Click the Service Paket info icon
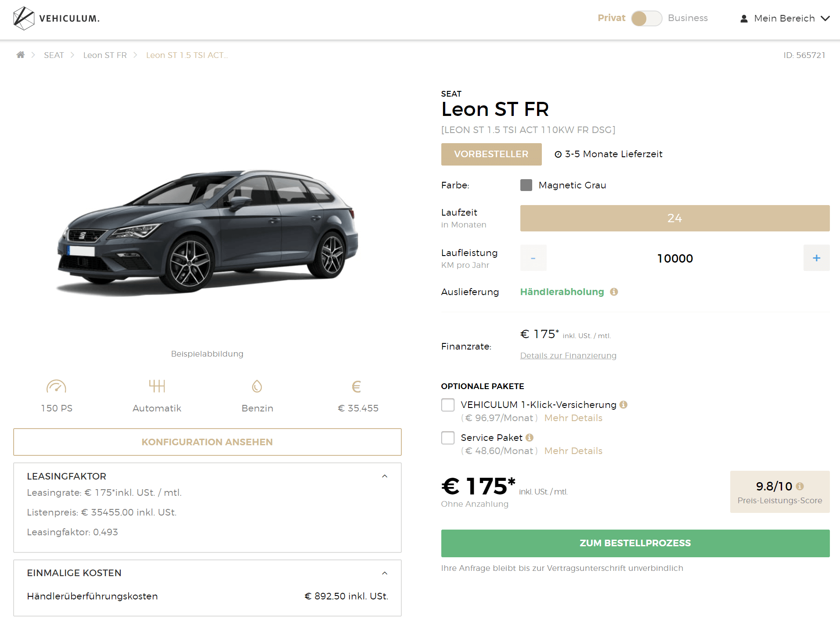The image size is (840, 624). coord(530,438)
